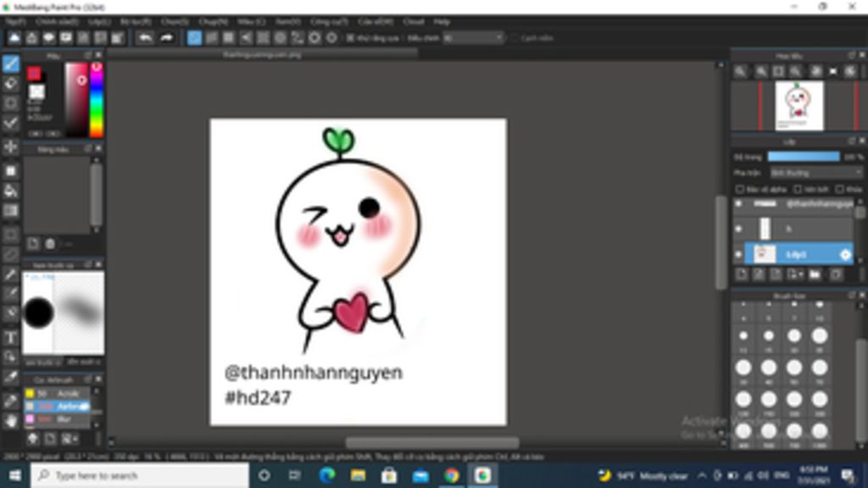Open the blend mode Bình thường dropdown
Viewport: 868px width, 488px height.
(x=816, y=173)
